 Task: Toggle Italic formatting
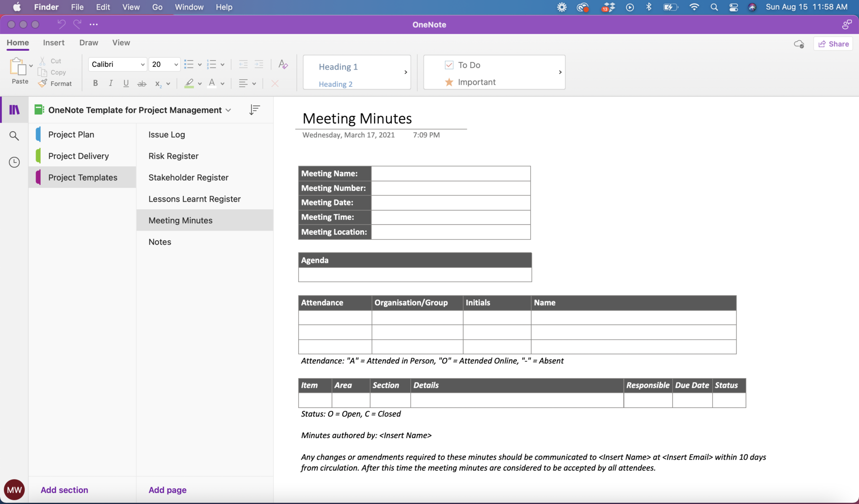click(111, 83)
